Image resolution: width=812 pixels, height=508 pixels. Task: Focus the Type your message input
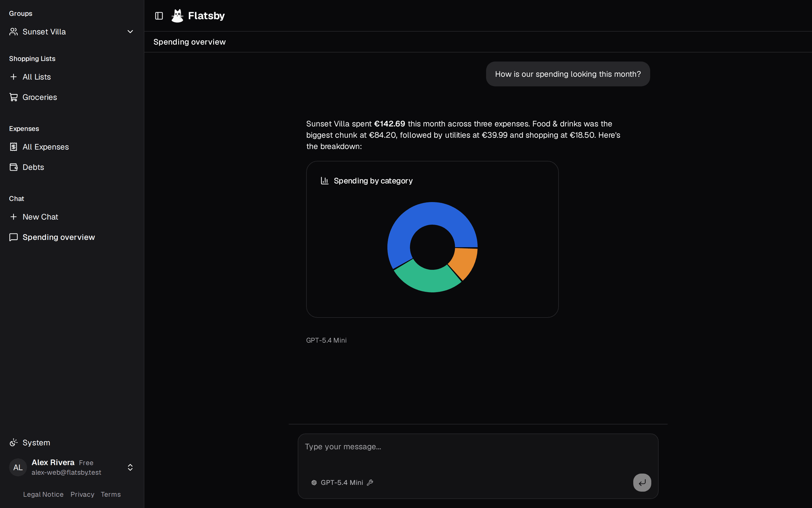pos(478,453)
